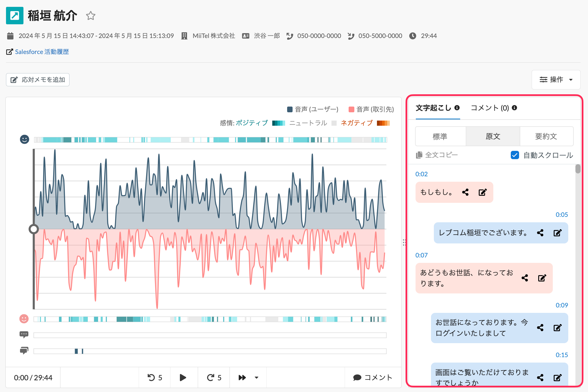The image size is (588, 392).
Task: Click the contact name 稲垣 航介 heading
Action: [x=53, y=16]
